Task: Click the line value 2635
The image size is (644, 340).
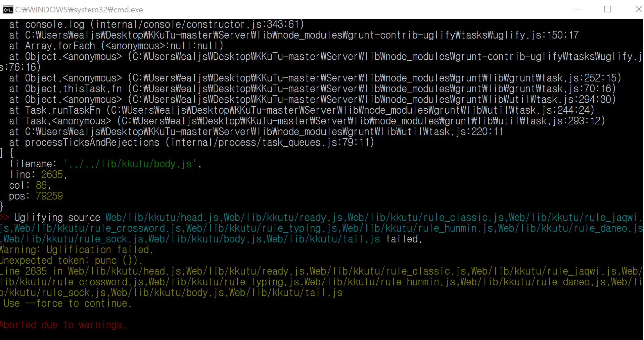Action: click(x=52, y=175)
